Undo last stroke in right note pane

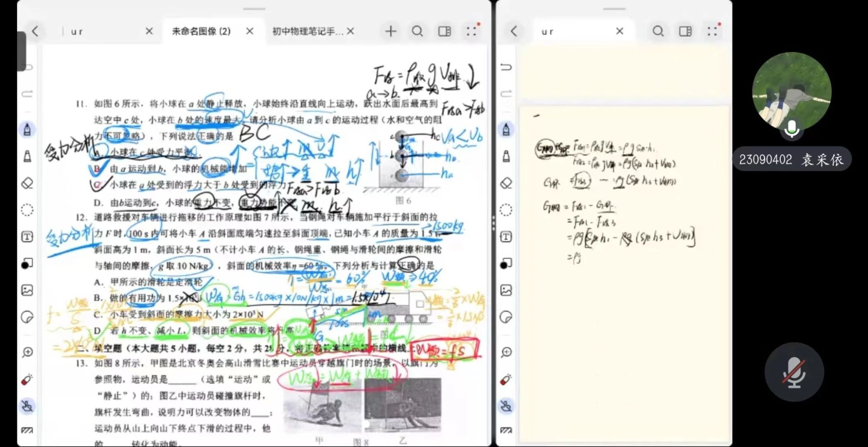[x=506, y=67]
